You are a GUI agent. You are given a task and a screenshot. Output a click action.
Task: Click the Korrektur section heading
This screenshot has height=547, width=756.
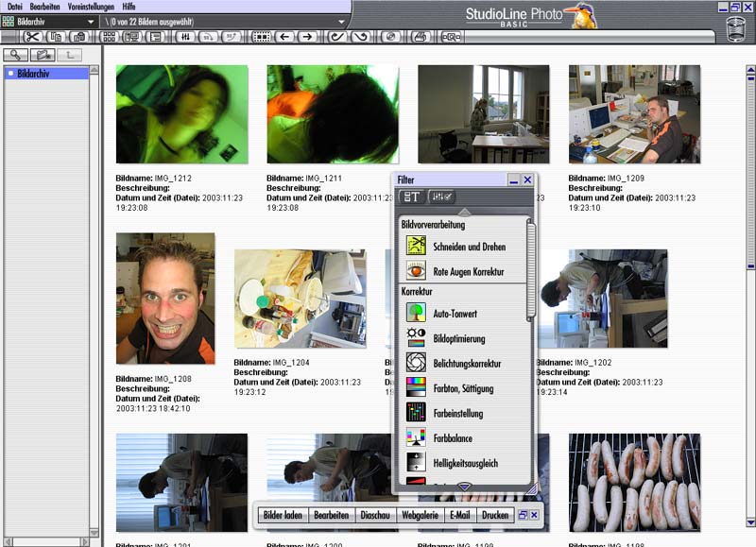pos(417,291)
